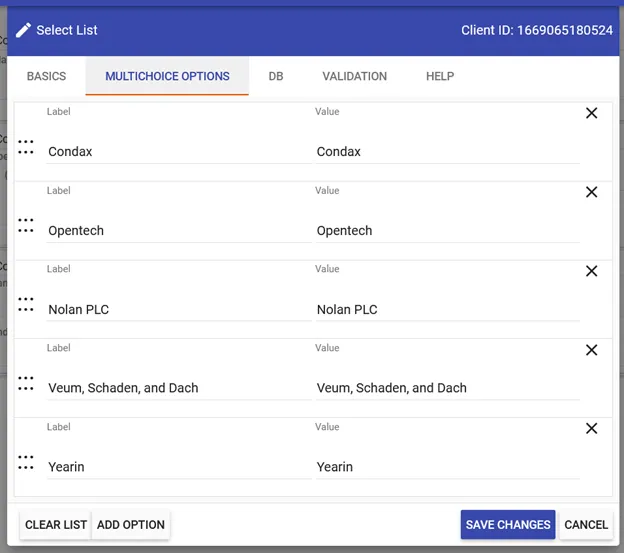Click the Cancel button
Viewport: 624px width, 553px height.
[x=585, y=525]
